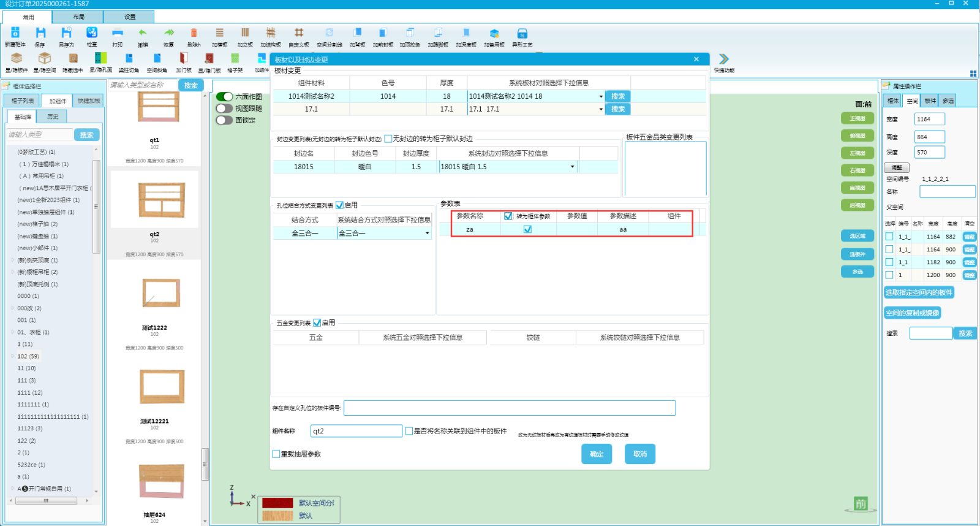The image size is (980, 526).
Task: Click the 显/隐空间 box icon
Action: click(x=44, y=59)
